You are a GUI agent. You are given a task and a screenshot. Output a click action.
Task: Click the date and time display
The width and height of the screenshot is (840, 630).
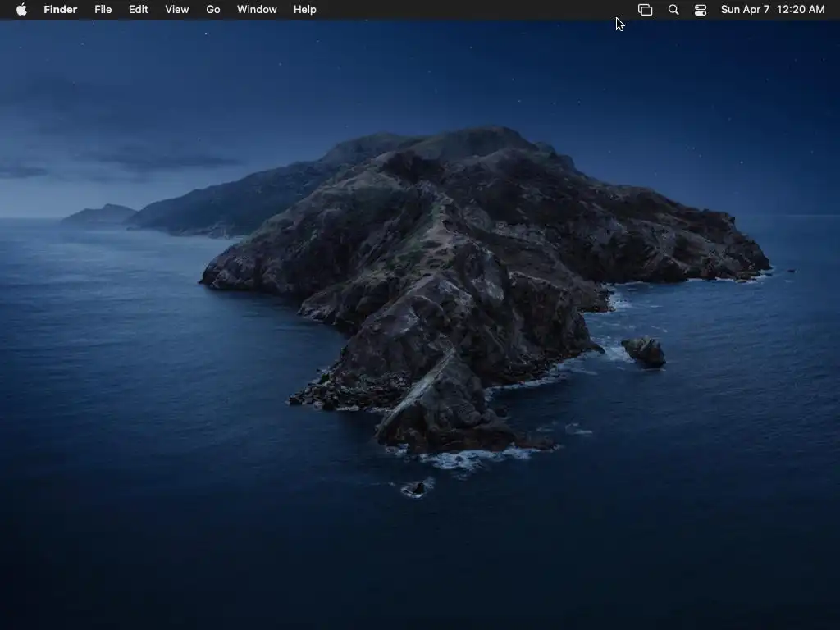tap(773, 10)
